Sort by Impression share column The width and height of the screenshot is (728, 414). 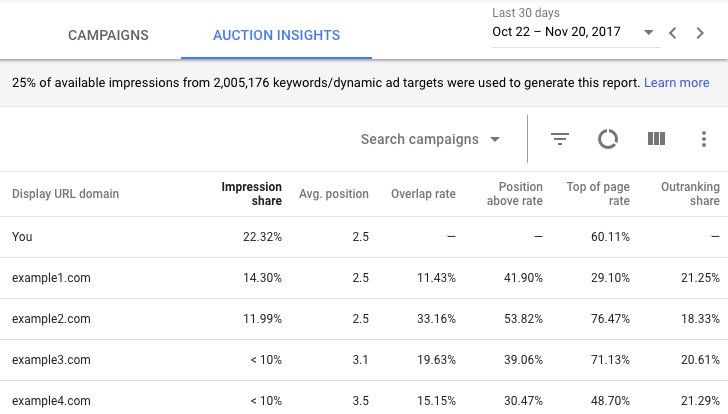pyautogui.click(x=251, y=194)
